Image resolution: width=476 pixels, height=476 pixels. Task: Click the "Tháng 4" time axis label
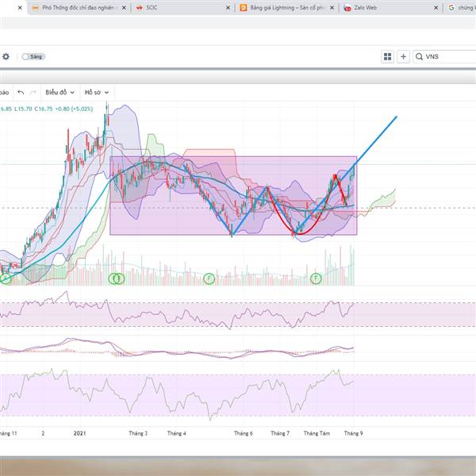click(x=176, y=433)
